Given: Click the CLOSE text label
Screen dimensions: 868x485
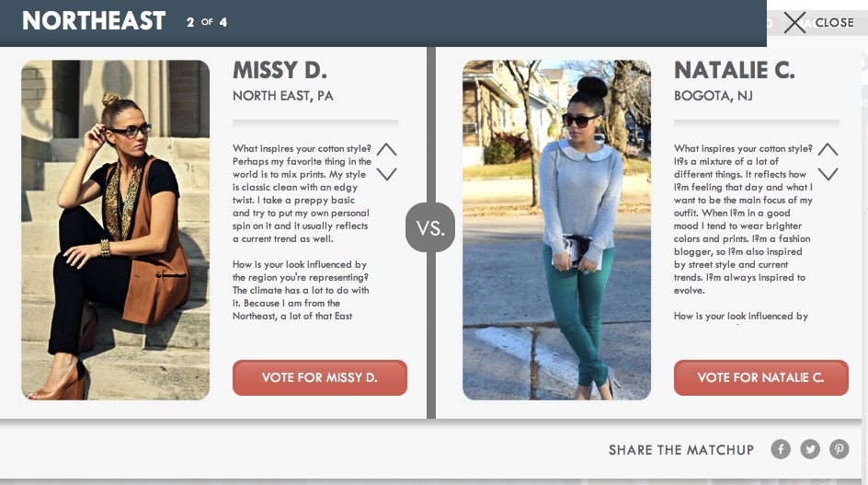Looking at the screenshot, I should point(834,23).
